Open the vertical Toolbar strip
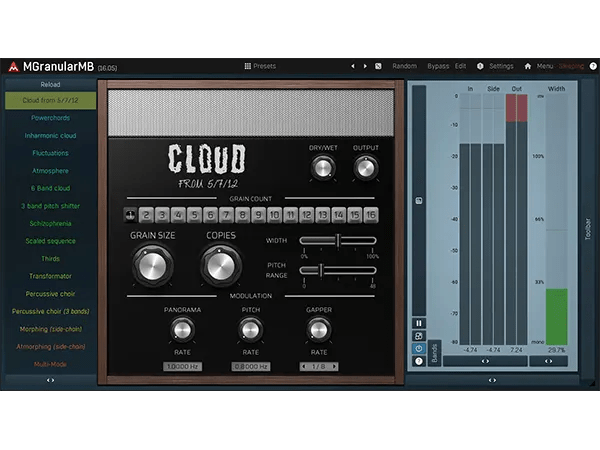Viewport: 600px width, 450px height. 588,230
